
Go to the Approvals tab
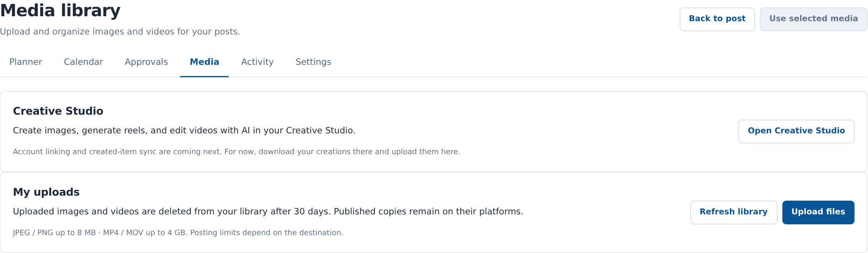pos(146,62)
